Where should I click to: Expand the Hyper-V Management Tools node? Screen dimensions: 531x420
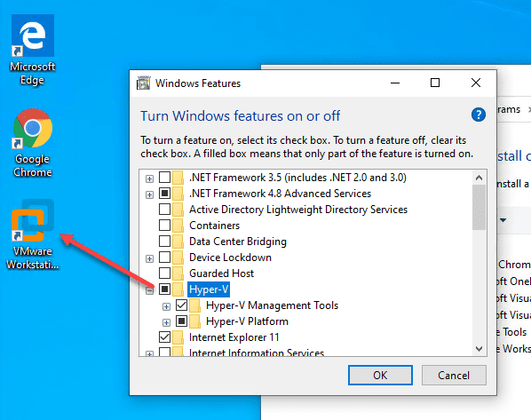(x=166, y=306)
